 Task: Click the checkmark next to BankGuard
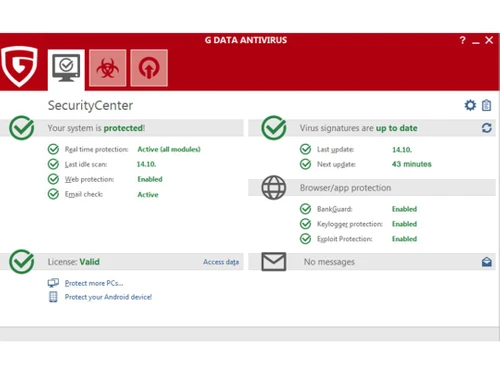pyautogui.click(x=305, y=209)
